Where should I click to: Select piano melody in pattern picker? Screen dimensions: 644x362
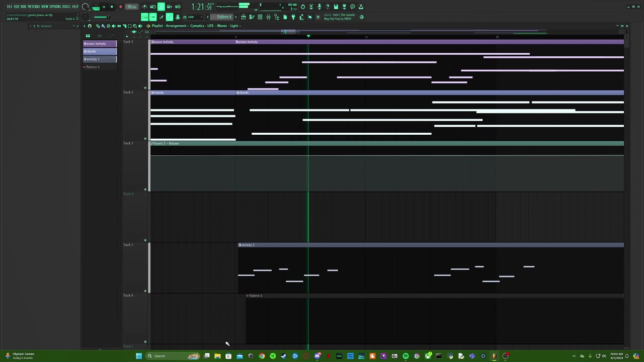[100, 44]
